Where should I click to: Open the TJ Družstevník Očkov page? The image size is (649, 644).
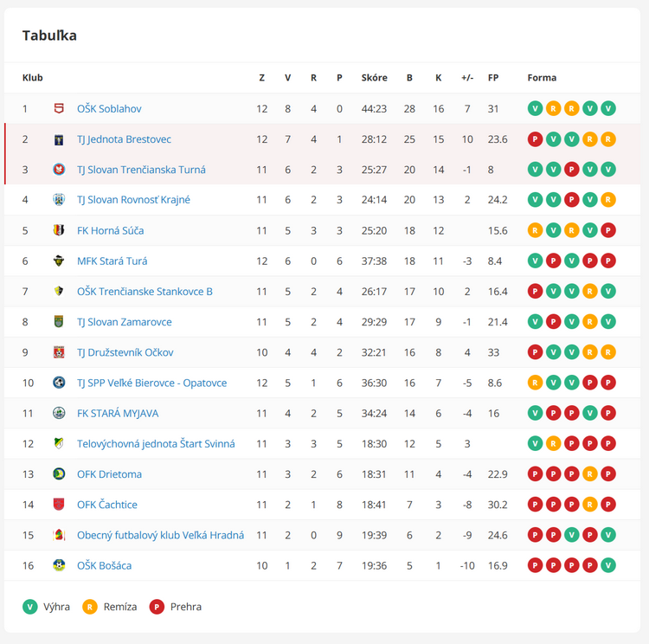[125, 352]
